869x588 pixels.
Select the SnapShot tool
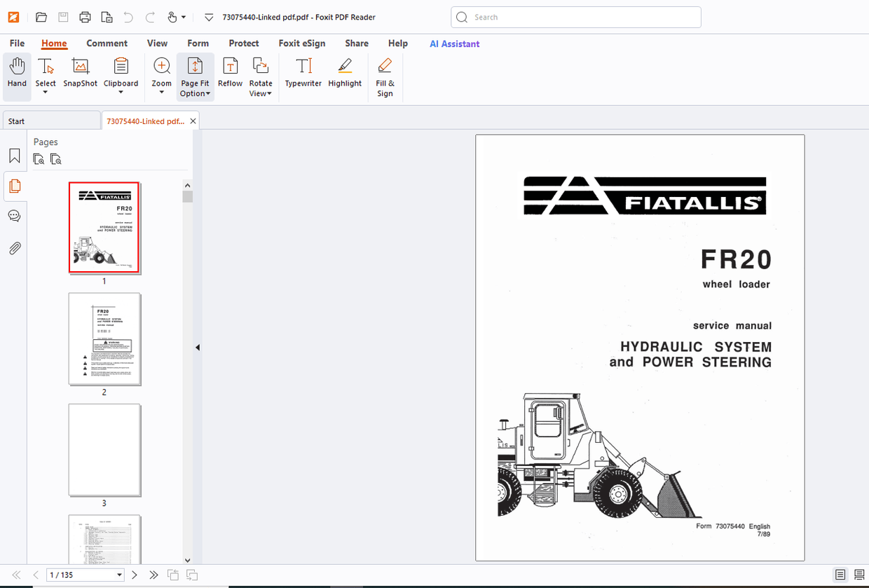click(80, 74)
